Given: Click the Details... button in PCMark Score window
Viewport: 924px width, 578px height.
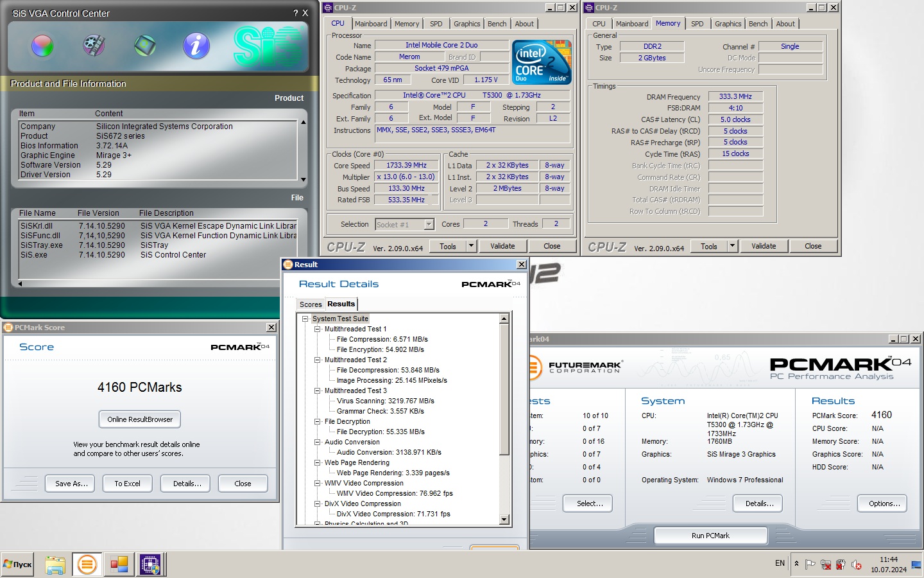Looking at the screenshot, I should (x=187, y=484).
